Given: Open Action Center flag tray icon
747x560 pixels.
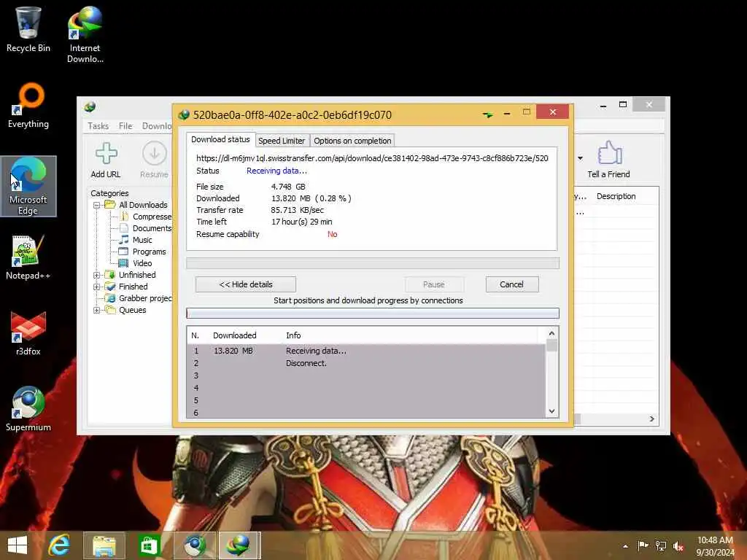Looking at the screenshot, I should [643, 546].
